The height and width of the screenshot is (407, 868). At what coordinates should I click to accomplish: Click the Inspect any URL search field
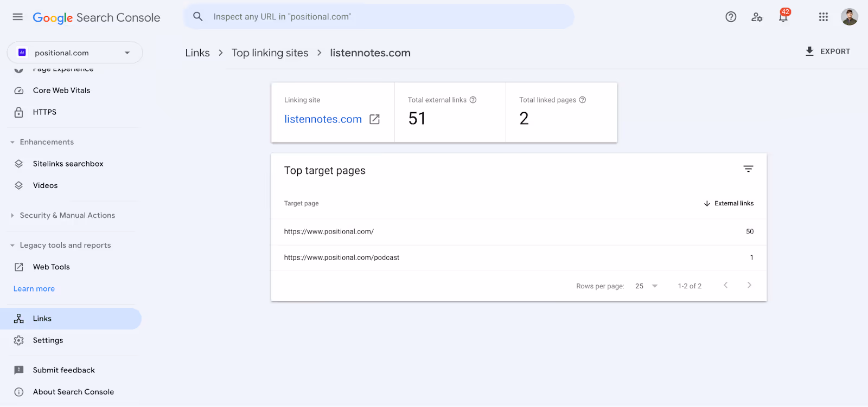pos(379,17)
